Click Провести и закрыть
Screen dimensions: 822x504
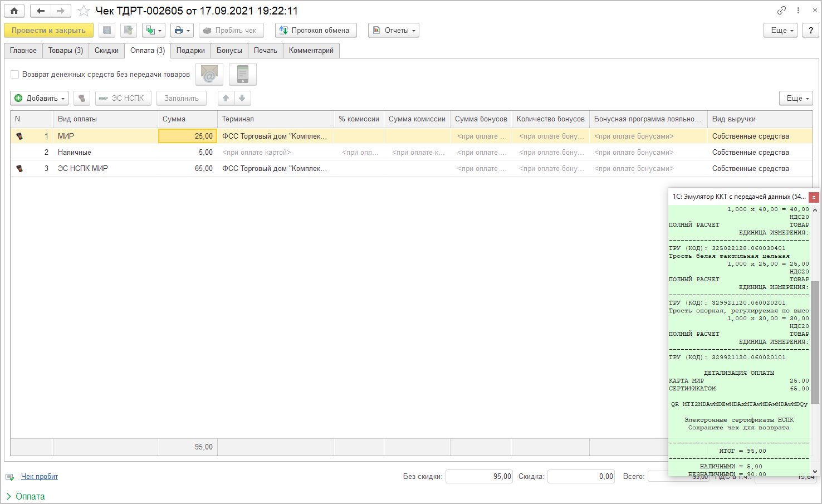[x=48, y=30]
